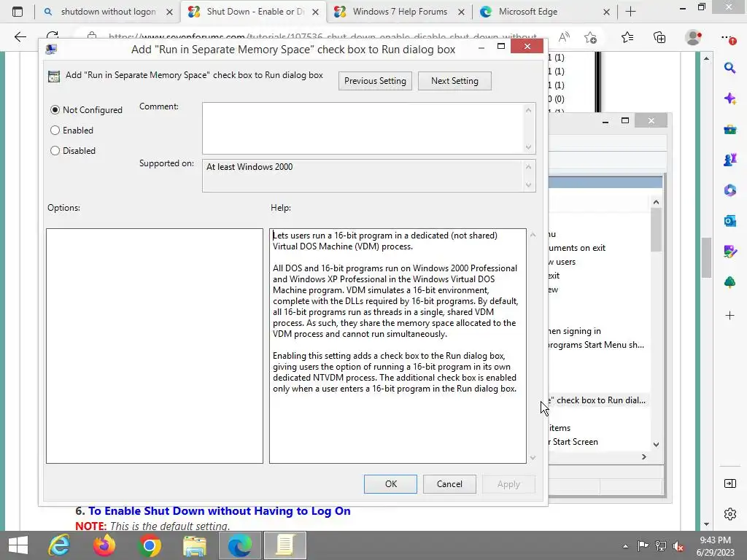Switch to the Microsoft Edge tab

coord(544,12)
